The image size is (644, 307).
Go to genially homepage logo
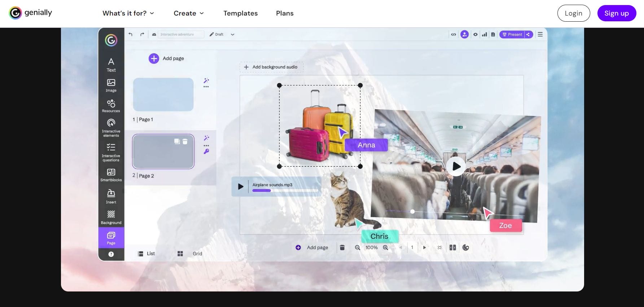point(31,13)
